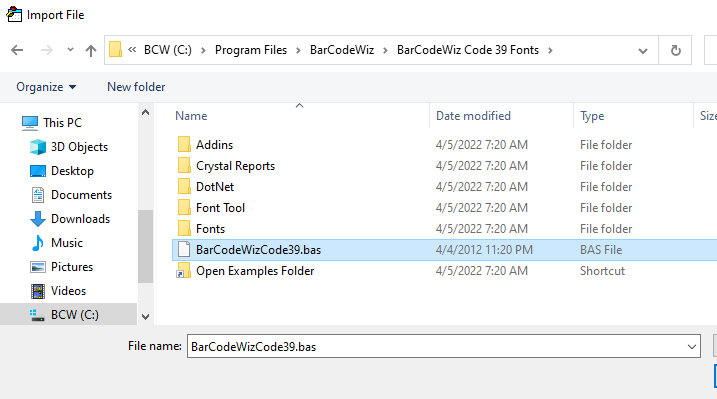717x399 pixels.
Task: Open the Organize menu
Action: (x=46, y=87)
